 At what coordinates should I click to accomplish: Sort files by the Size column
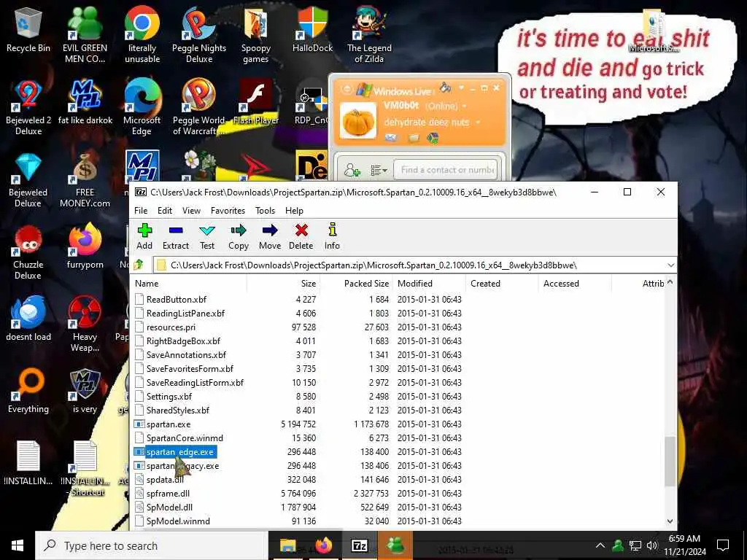coord(284,284)
